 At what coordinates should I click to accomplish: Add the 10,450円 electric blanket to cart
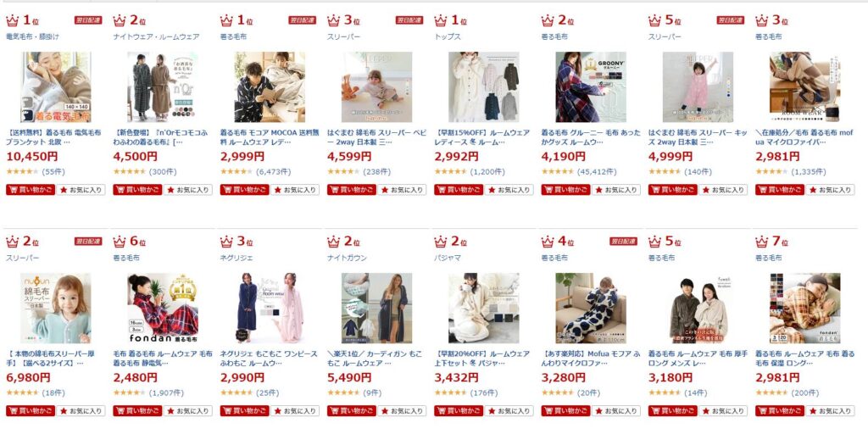31,190
